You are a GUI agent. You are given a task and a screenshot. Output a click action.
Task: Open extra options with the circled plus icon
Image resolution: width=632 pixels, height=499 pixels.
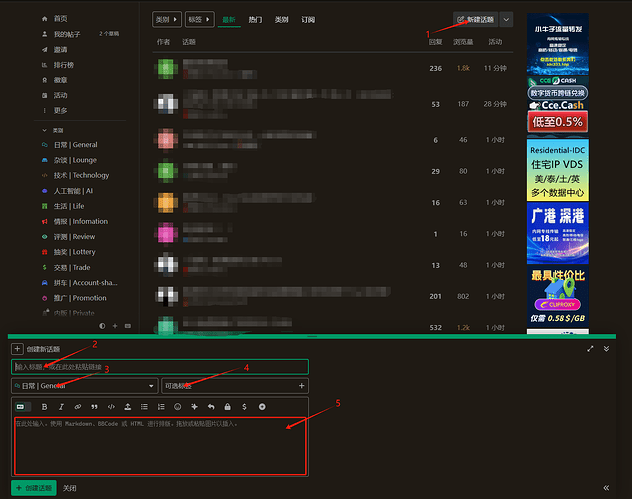coord(262,407)
